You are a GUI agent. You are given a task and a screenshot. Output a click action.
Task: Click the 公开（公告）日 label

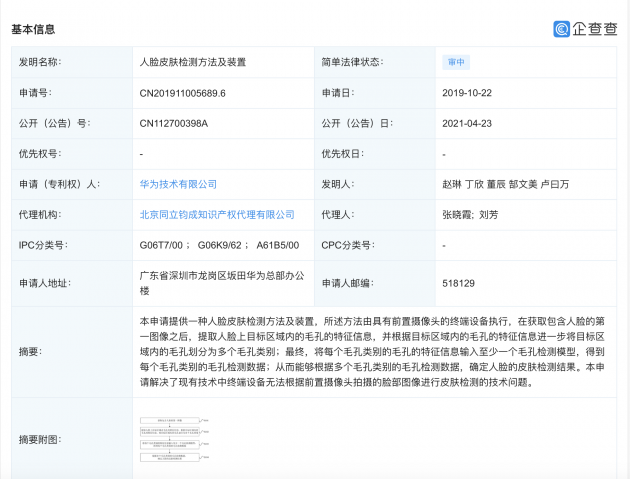coord(357,124)
